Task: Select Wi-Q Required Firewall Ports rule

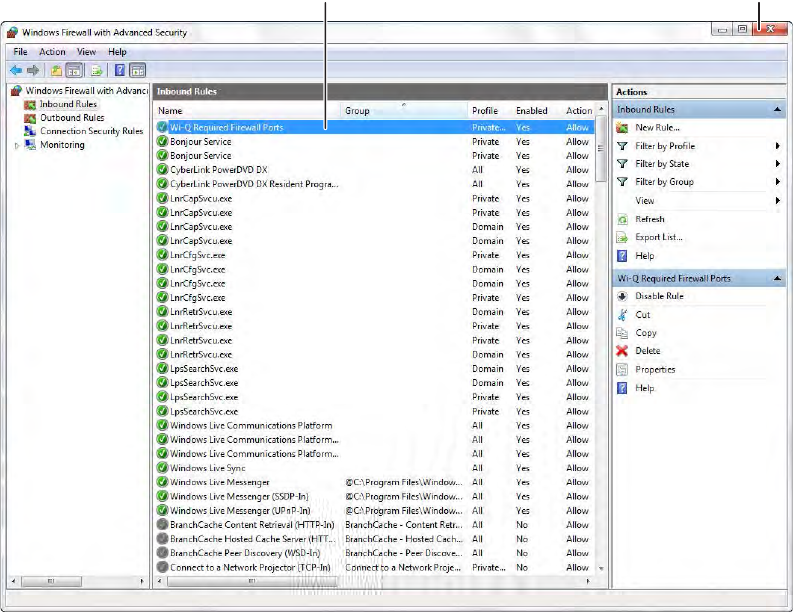Action: tap(374, 127)
